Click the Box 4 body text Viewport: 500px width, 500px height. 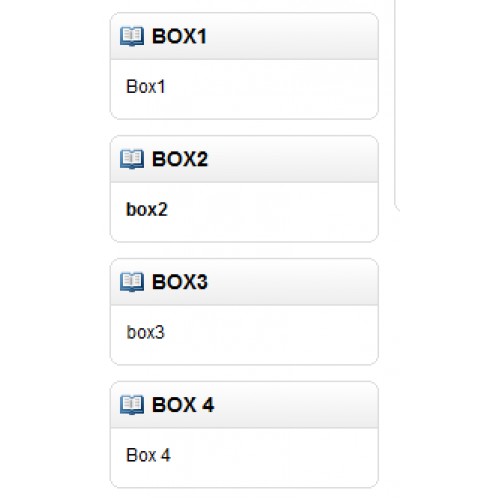tap(148, 455)
